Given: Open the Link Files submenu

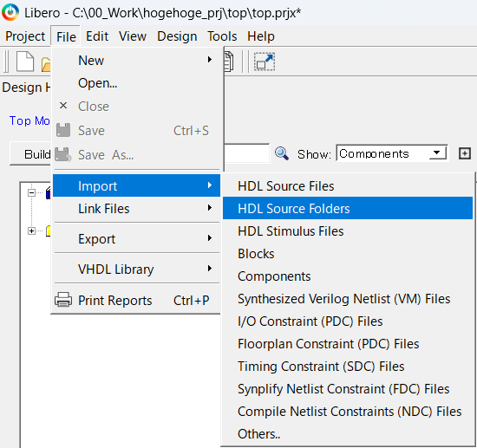Looking at the screenshot, I should pyautogui.click(x=136, y=209).
